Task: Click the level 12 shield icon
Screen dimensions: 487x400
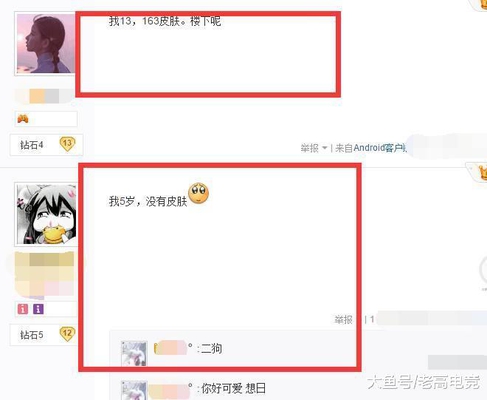Action: [x=67, y=334]
